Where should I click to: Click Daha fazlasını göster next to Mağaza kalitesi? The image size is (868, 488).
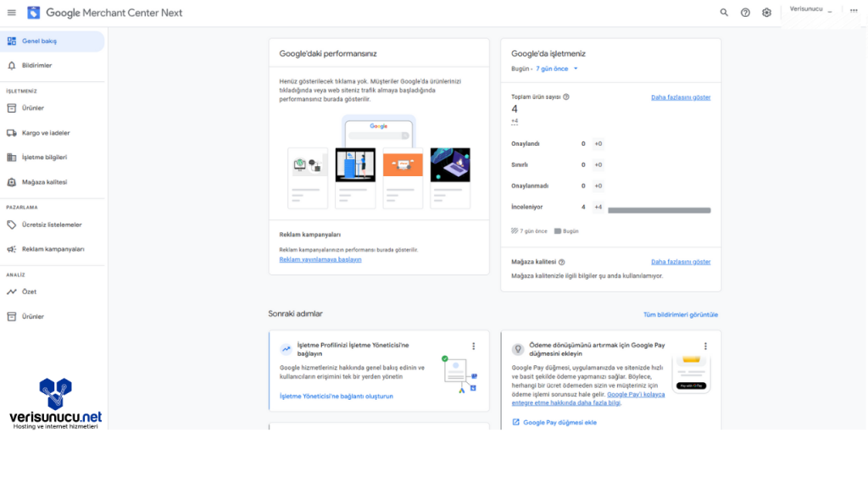[x=681, y=262]
